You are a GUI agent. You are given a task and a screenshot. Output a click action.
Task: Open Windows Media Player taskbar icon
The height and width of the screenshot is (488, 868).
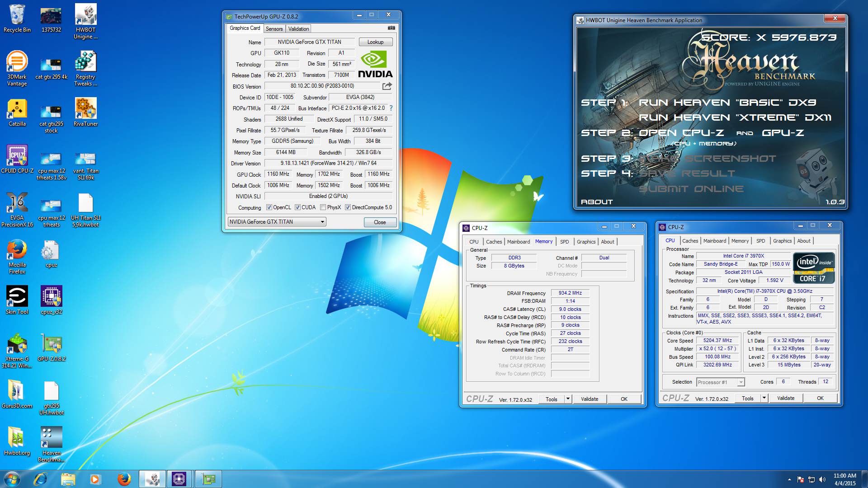tap(95, 479)
